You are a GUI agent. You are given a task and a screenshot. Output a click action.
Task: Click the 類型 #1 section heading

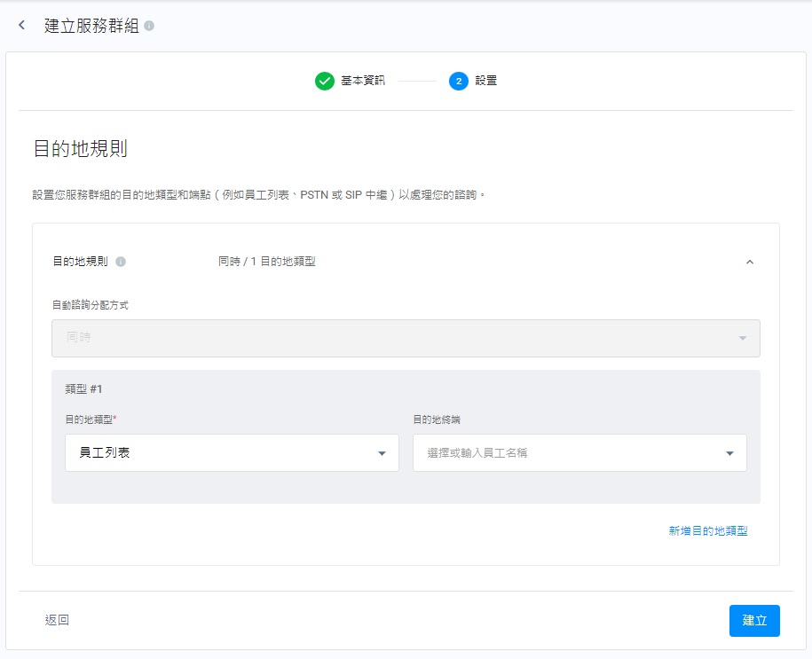84,388
